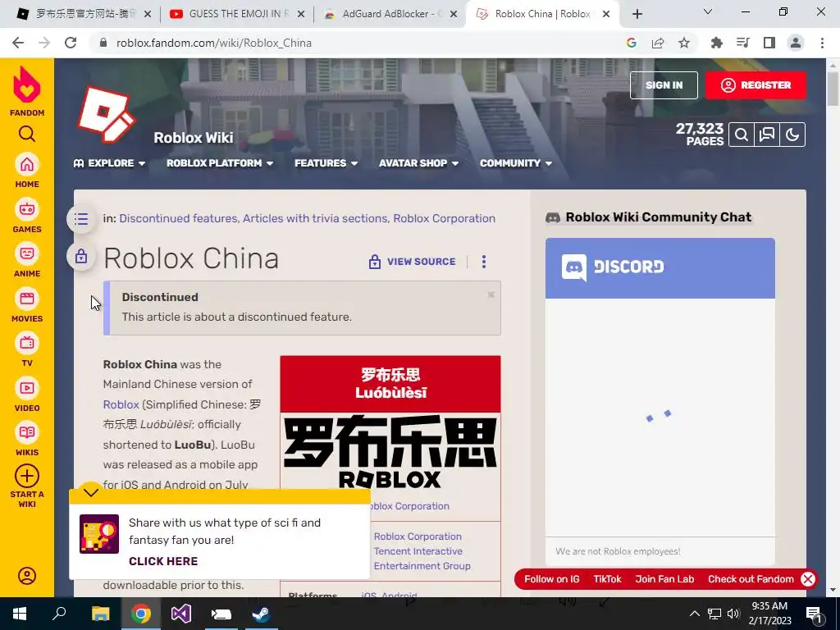Click the Roblox Wiki logo
The image size is (840, 630).
click(106, 113)
